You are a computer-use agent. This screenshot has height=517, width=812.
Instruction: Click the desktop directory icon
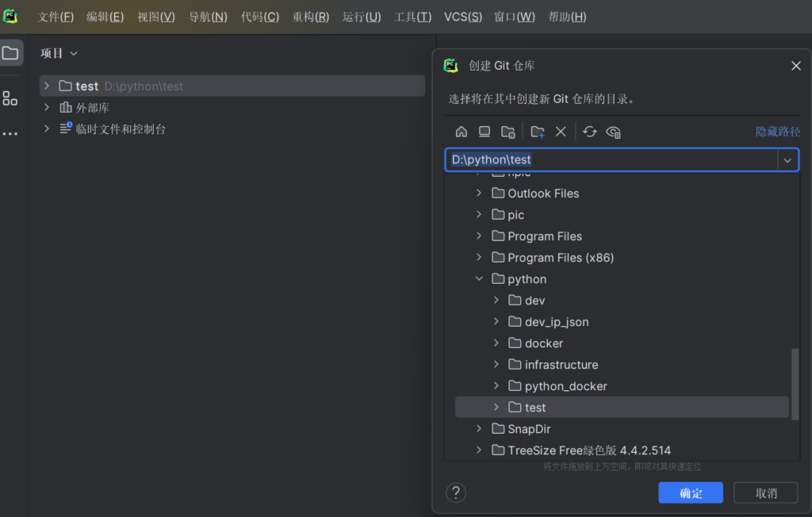click(x=485, y=132)
